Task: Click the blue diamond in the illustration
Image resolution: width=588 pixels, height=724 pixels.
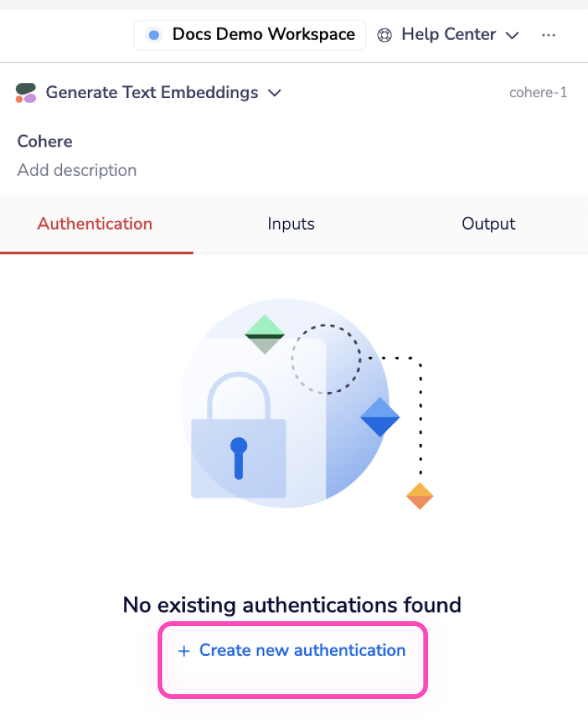Action: (379, 418)
